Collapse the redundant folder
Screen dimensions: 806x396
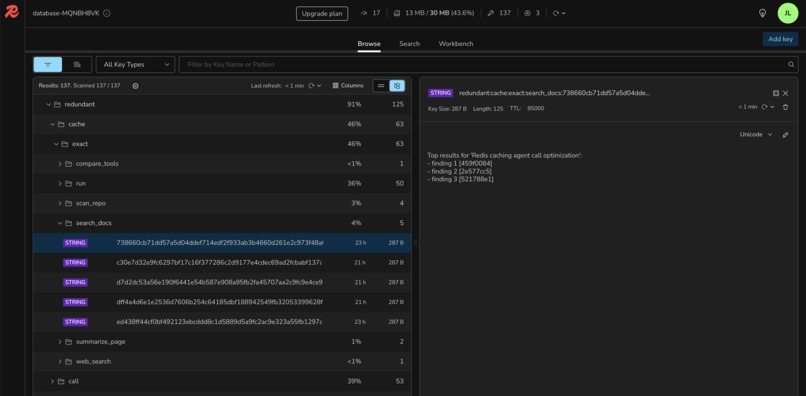pyautogui.click(x=49, y=104)
